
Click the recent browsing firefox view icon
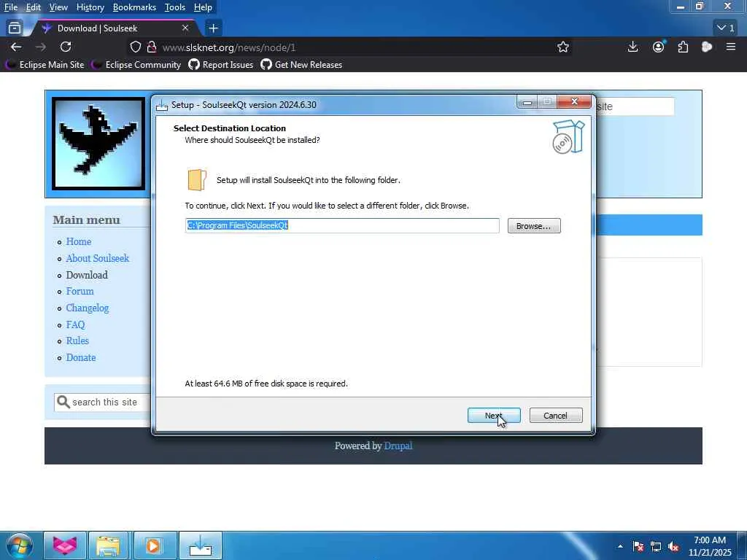pos(15,28)
